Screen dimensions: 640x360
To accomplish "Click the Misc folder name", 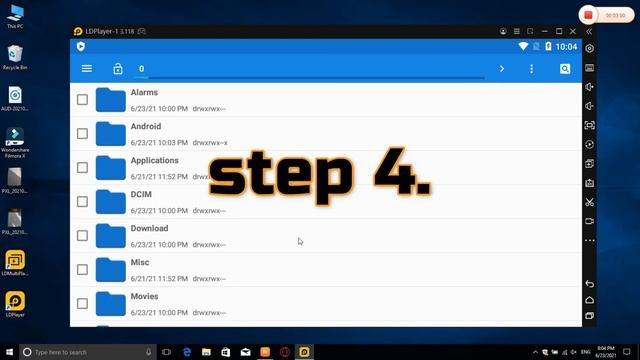I will [140, 262].
